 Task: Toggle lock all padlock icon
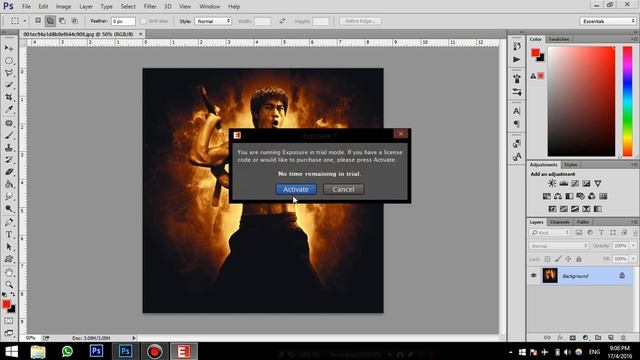[x=579, y=259]
